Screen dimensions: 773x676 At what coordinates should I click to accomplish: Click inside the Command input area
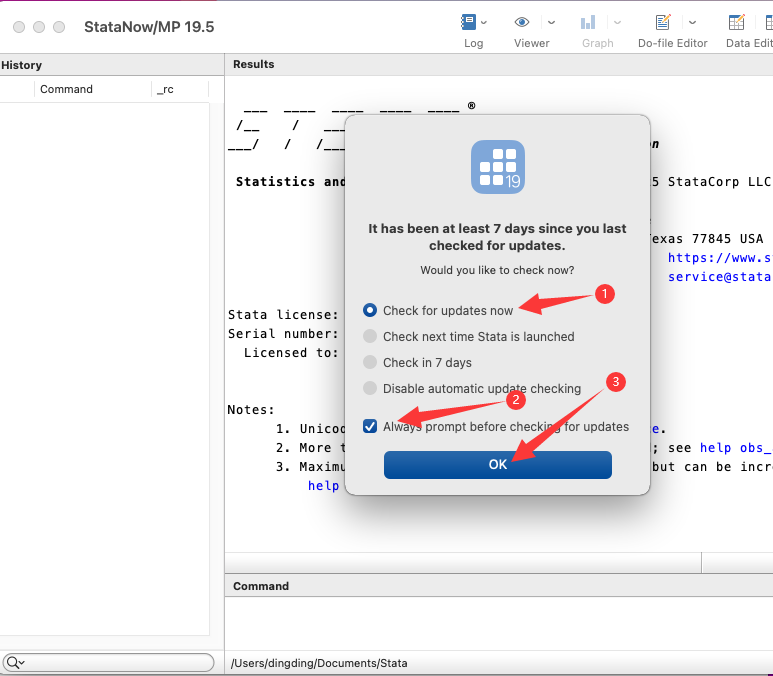(x=498, y=622)
